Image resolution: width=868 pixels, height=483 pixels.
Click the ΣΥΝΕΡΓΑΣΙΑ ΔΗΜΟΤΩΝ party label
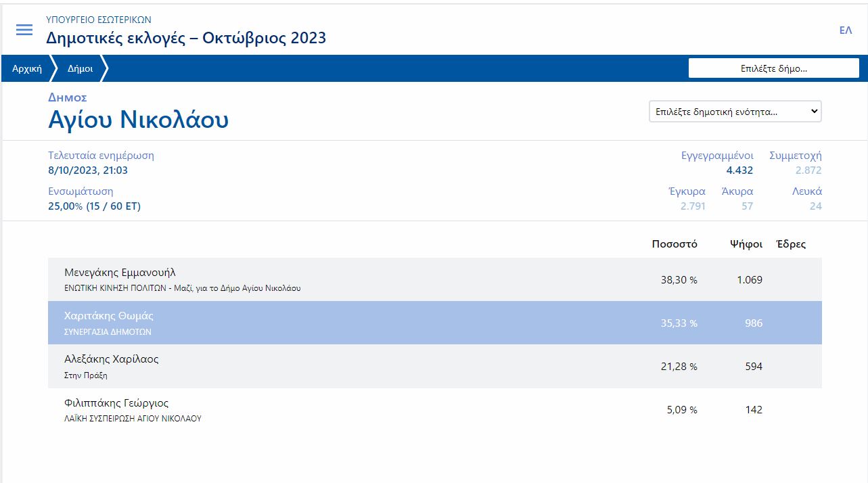pos(108,332)
